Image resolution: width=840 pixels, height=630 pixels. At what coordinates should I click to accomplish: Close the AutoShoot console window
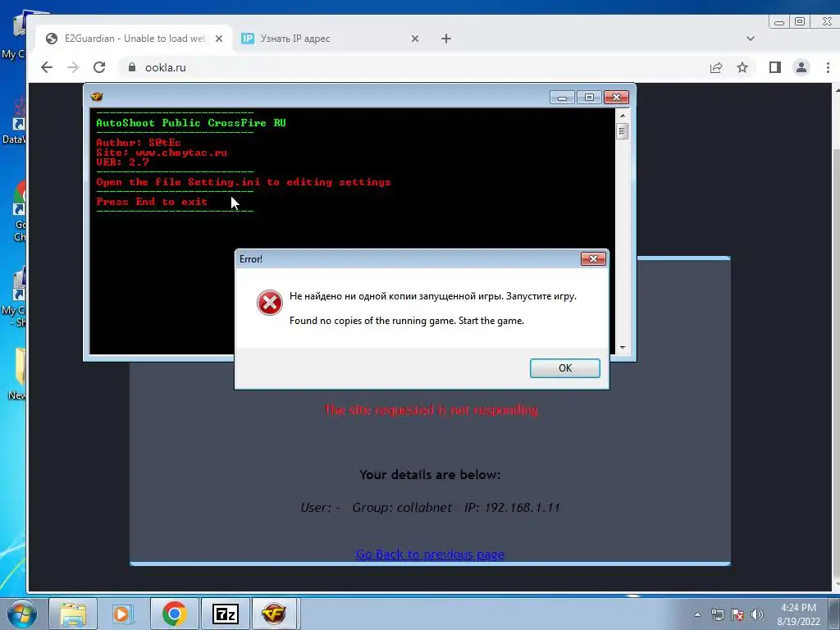click(x=616, y=98)
